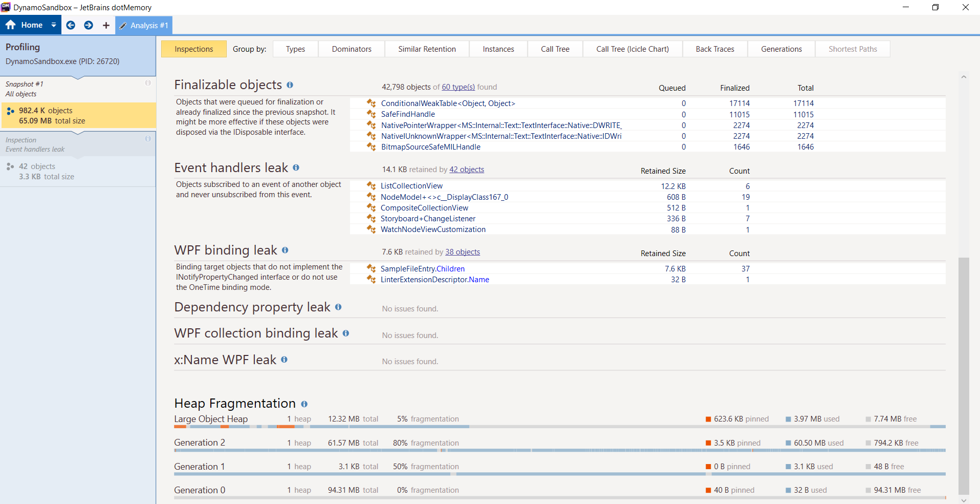Viewport: 980px width, 504px height.
Task: Open SampleFileEntry.Children binding entry
Action: click(x=423, y=269)
